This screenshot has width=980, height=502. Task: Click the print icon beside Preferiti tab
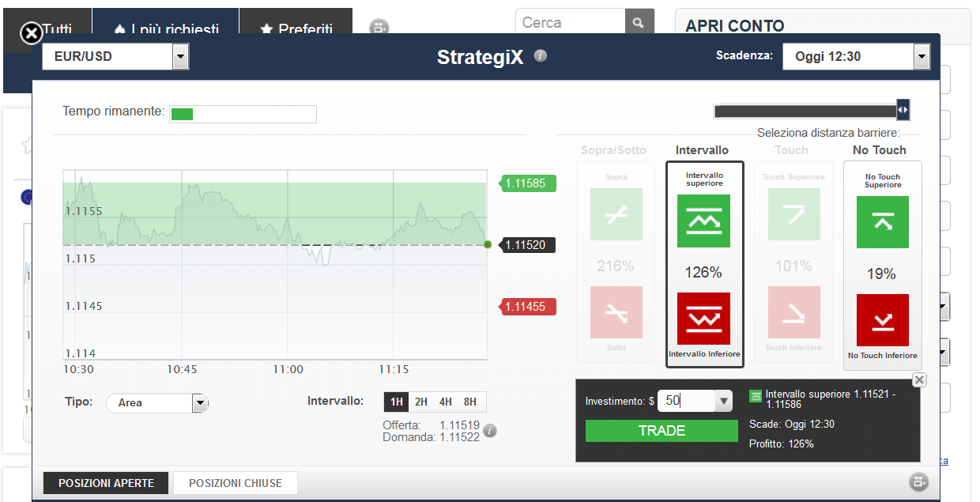click(x=379, y=28)
